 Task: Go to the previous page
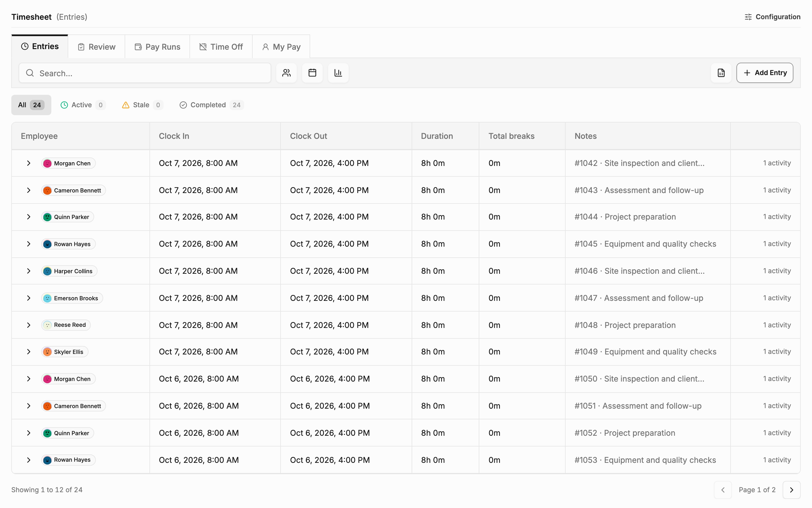723,490
